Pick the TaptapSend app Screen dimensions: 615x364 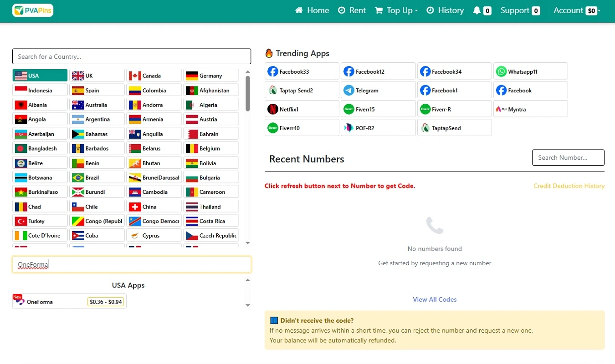(x=455, y=128)
